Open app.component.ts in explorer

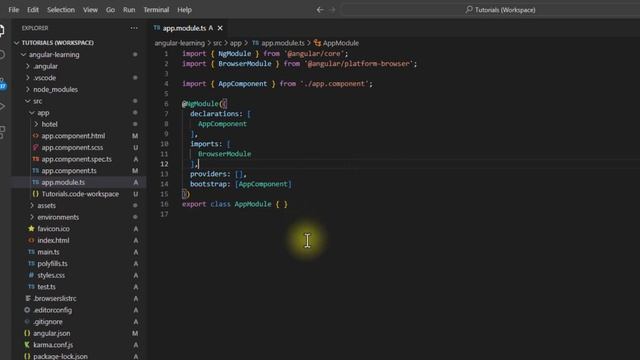tap(69, 171)
